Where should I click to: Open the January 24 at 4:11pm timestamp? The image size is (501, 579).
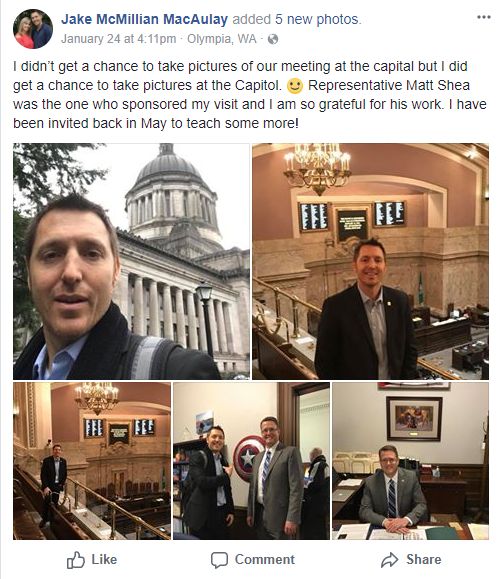pyautogui.click(x=119, y=39)
